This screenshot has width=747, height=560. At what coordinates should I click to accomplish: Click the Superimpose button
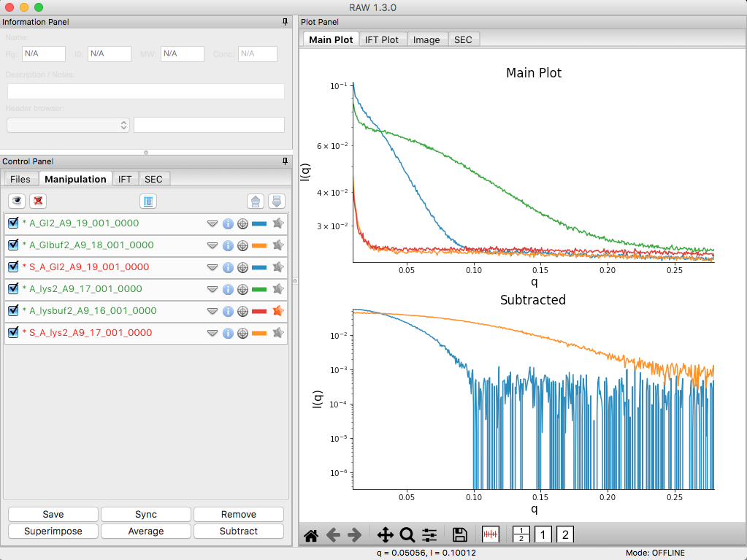point(53,531)
